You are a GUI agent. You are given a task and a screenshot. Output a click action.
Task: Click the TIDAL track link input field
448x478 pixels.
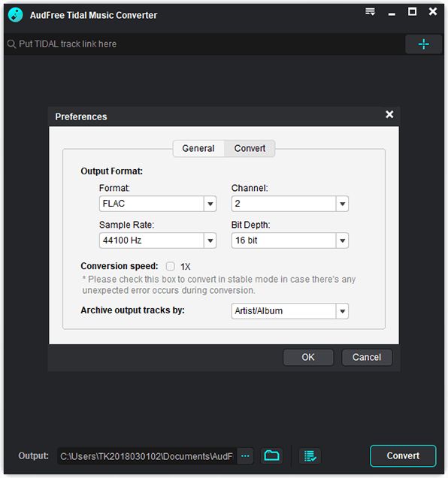point(204,44)
